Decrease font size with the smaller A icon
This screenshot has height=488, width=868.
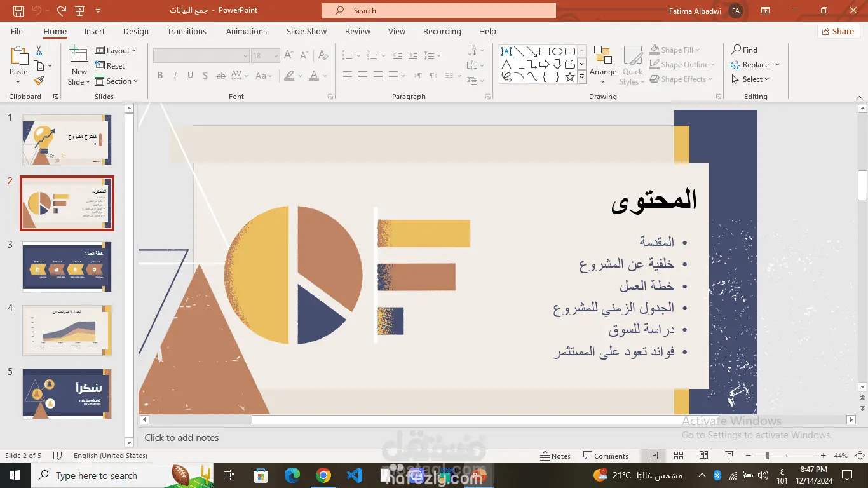point(303,55)
